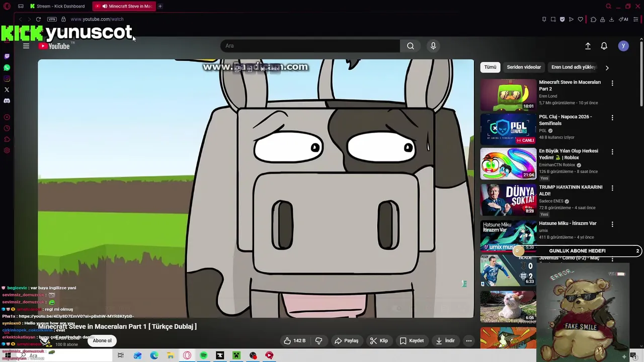Open the ad blocker shield icon

562,19
